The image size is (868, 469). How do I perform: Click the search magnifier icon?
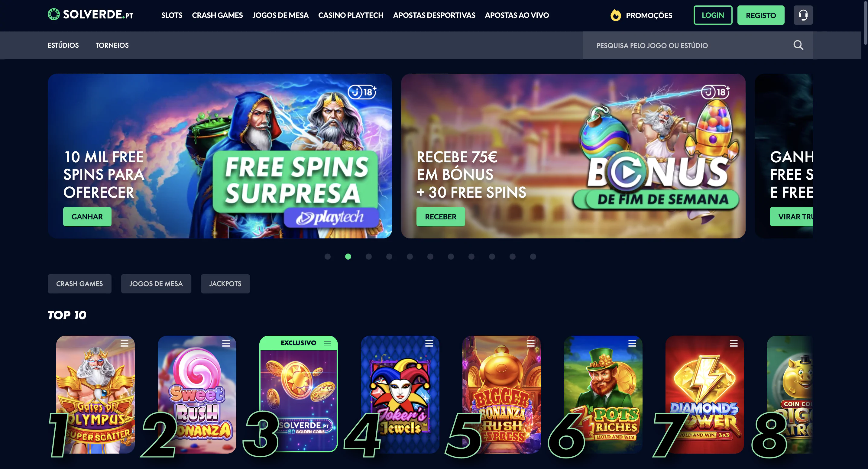798,45
